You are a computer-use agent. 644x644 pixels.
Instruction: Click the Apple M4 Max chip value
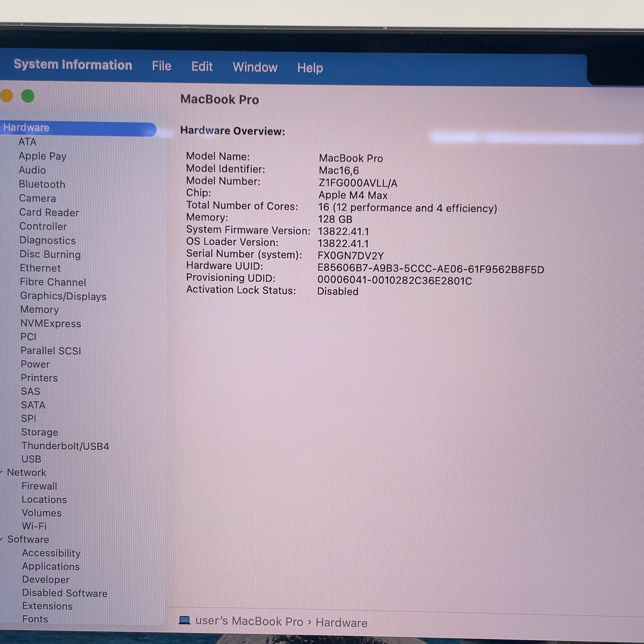click(353, 195)
